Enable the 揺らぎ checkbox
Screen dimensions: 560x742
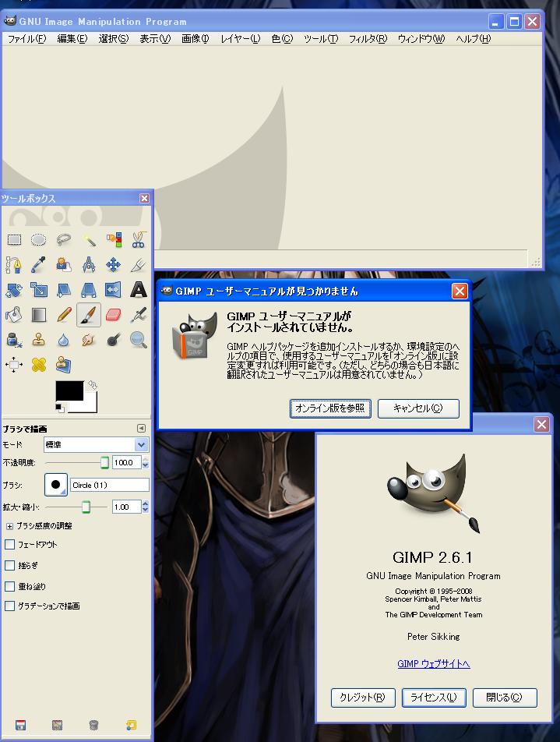[9, 566]
